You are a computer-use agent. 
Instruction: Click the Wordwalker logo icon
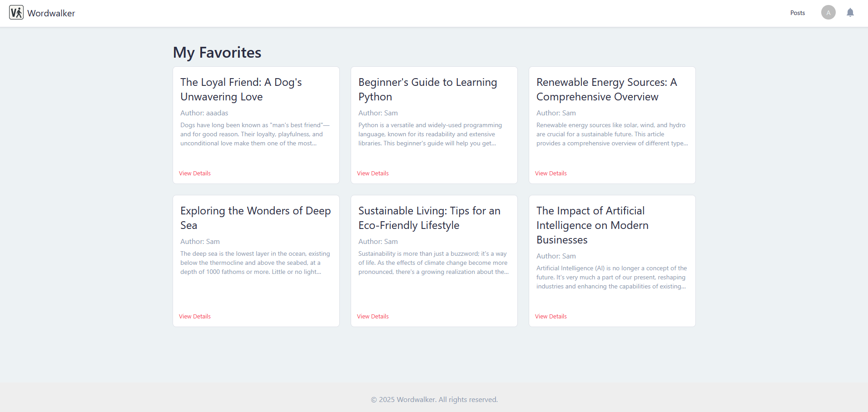(x=16, y=13)
